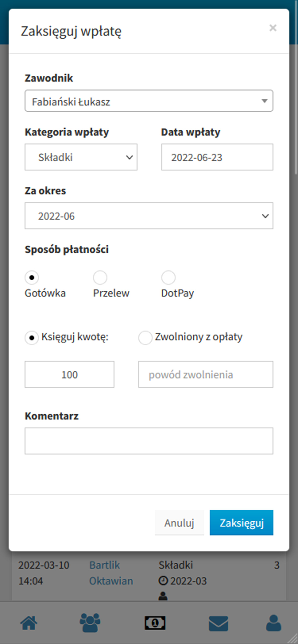
Task: Click the amount field showing 100
Action: [x=69, y=374]
